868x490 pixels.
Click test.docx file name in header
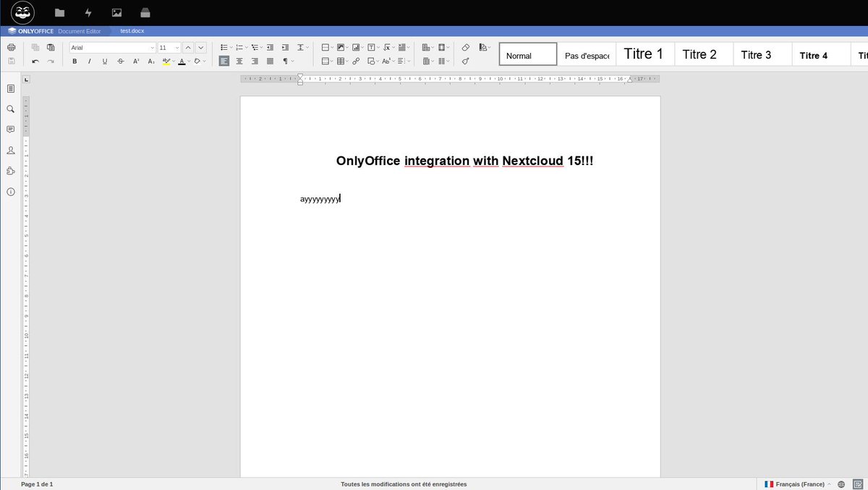tap(132, 31)
